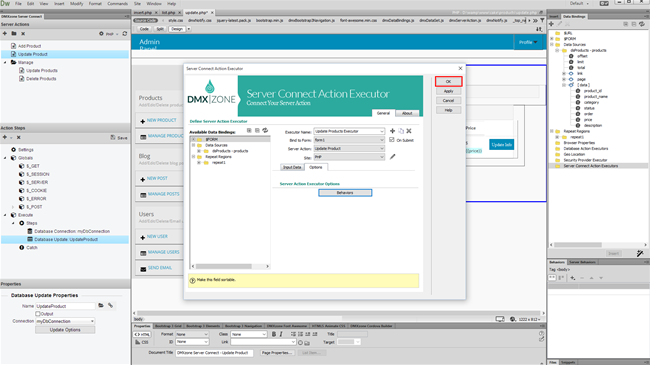Open the Executor Name dropdown
The width and height of the screenshot is (650, 365).
coord(349,131)
